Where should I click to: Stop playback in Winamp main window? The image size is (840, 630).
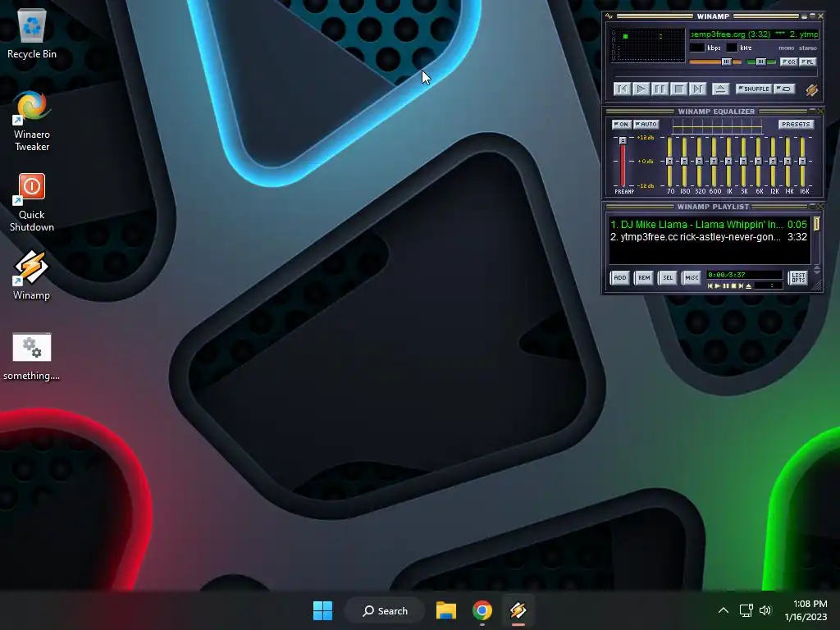(x=678, y=89)
